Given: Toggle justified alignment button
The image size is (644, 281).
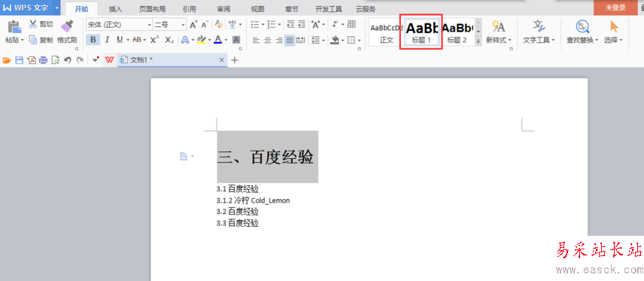Looking at the screenshot, I should coord(290,40).
